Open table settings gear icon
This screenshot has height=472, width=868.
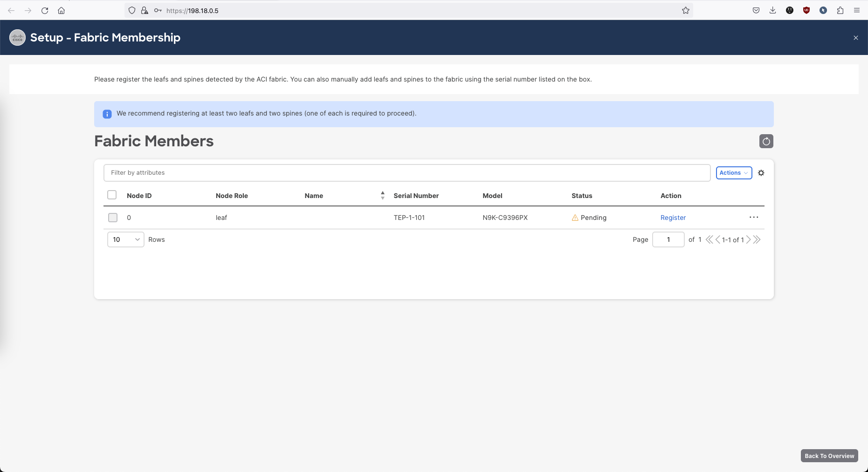click(x=761, y=173)
